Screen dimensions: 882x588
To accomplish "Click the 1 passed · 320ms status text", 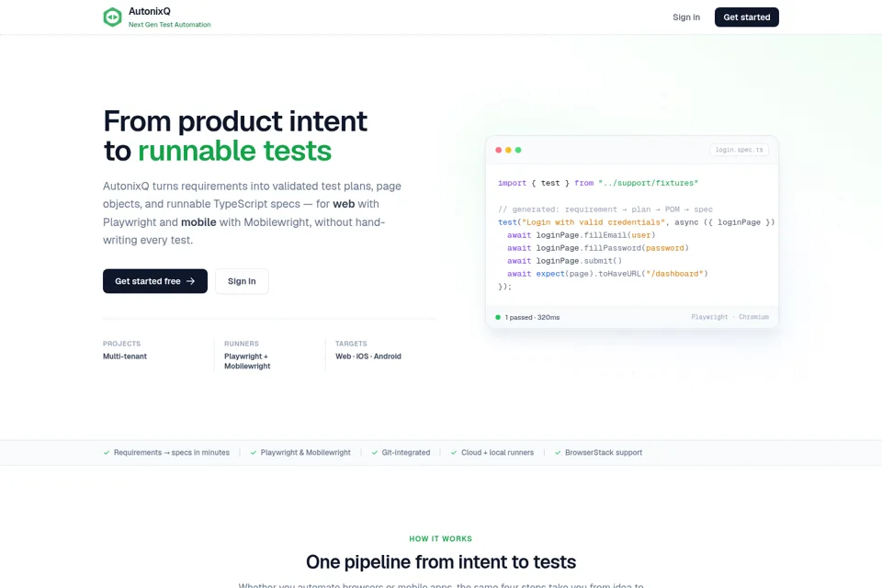I will point(532,317).
